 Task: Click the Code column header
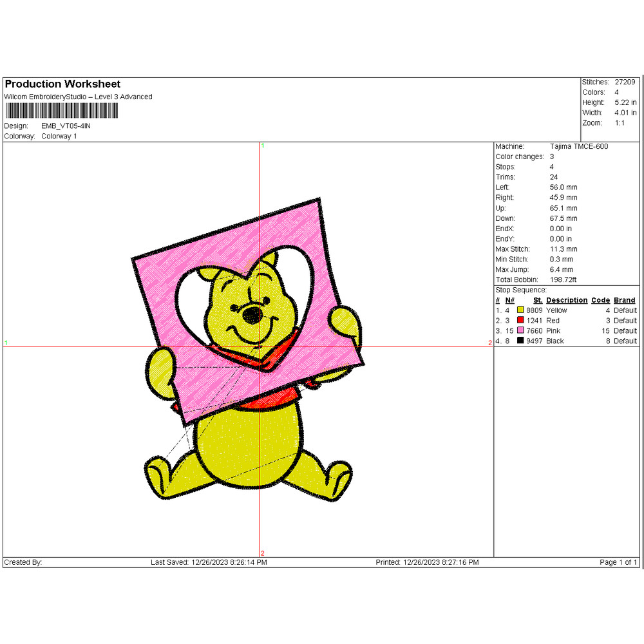tap(600, 300)
